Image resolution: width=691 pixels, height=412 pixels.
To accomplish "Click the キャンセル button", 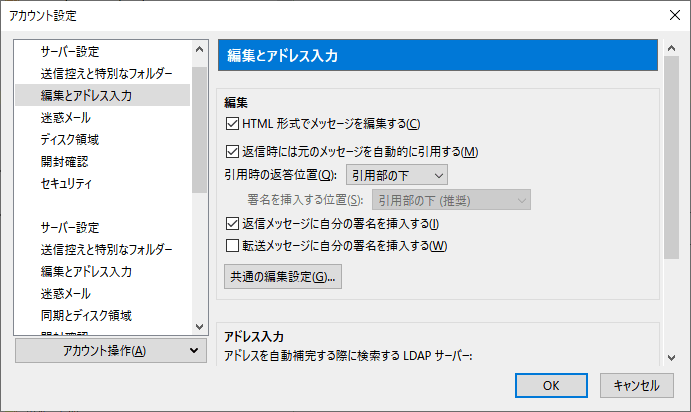I will click(637, 386).
